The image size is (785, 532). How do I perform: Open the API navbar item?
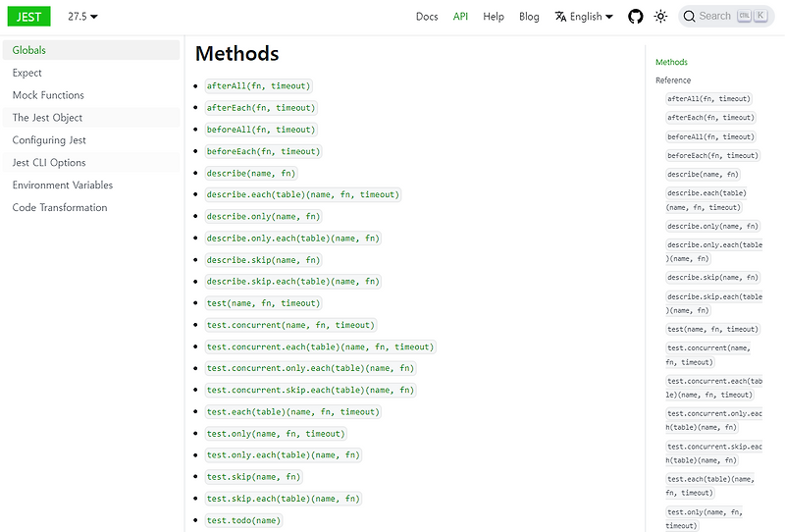click(x=460, y=17)
